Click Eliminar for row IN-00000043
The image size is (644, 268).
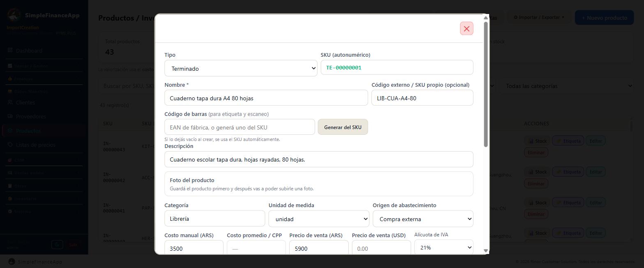point(536,152)
